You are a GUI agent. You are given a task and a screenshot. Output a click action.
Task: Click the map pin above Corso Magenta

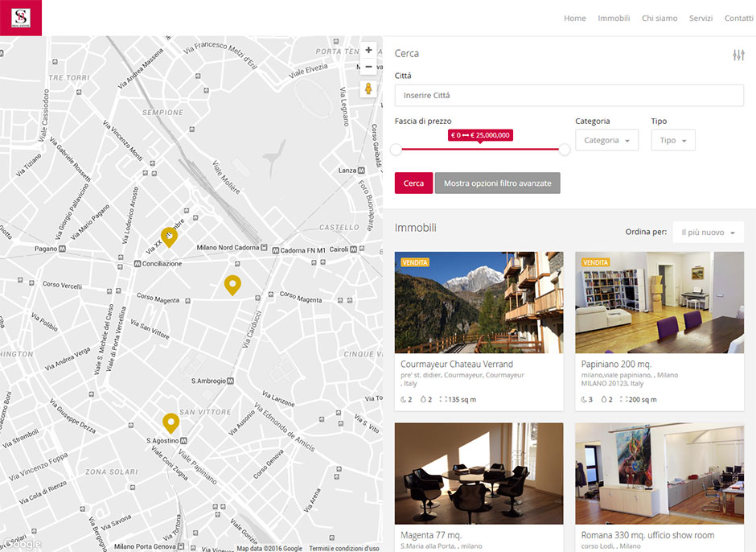coord(232,285)
